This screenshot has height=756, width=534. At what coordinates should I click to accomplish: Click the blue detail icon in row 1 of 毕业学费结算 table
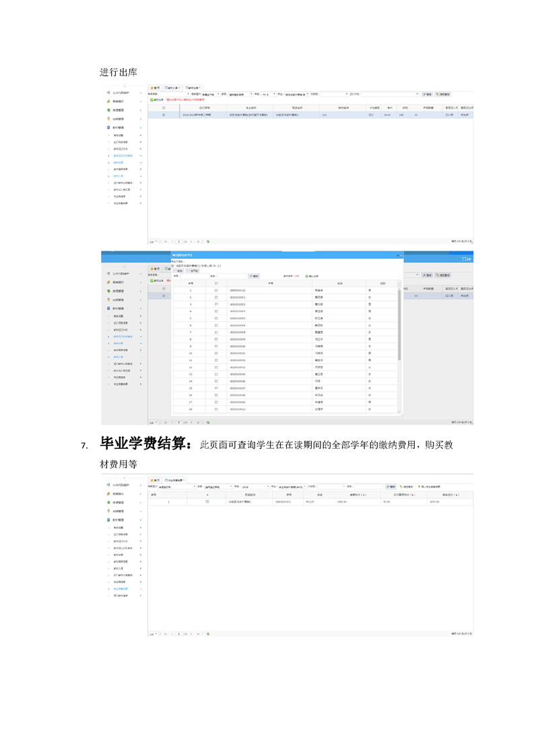tap(207, 501)
